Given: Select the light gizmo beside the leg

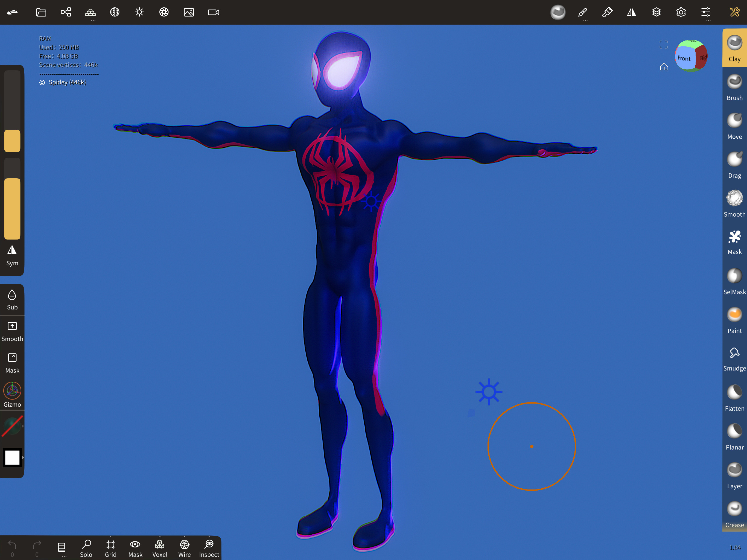Looking at the screenshot, I should (x=489, y=392).
